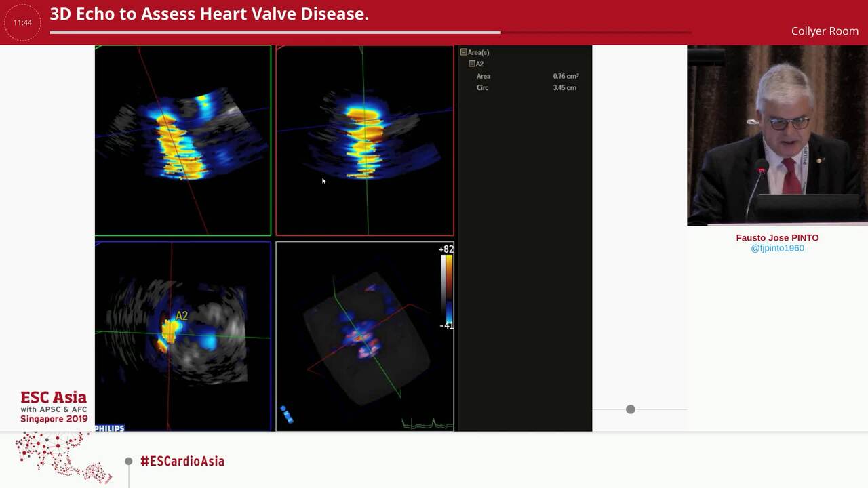
Task: Select the blue-bordered short-axis quadrant
Action: click(183, 335)
